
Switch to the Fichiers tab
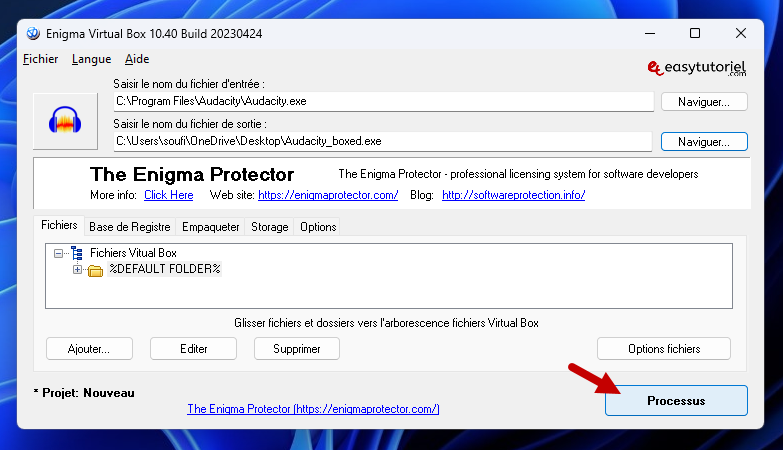click(x=59, y=225)
